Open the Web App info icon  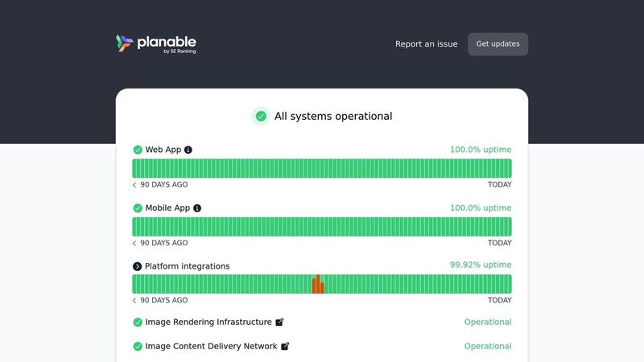tap(188, 150)
